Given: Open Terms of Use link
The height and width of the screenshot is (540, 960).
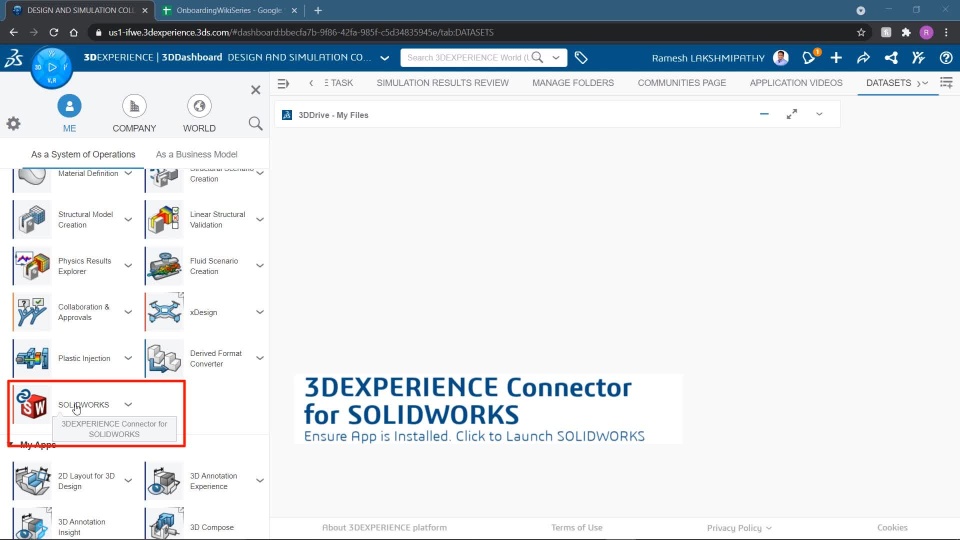Looking at the screenshot, I should [x=577, y=527].
